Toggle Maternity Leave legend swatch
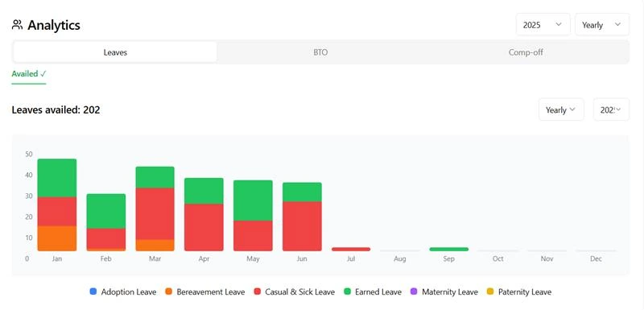This screenshot has height=310, width=644. (414, 292)
